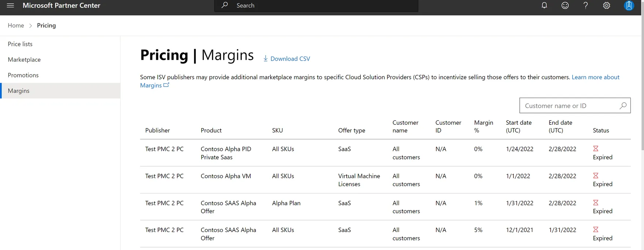Screen dimensions: 644x250
Task: Click Expired hourglass icon for Contoso Alpha VM
Action: [596, 175]
